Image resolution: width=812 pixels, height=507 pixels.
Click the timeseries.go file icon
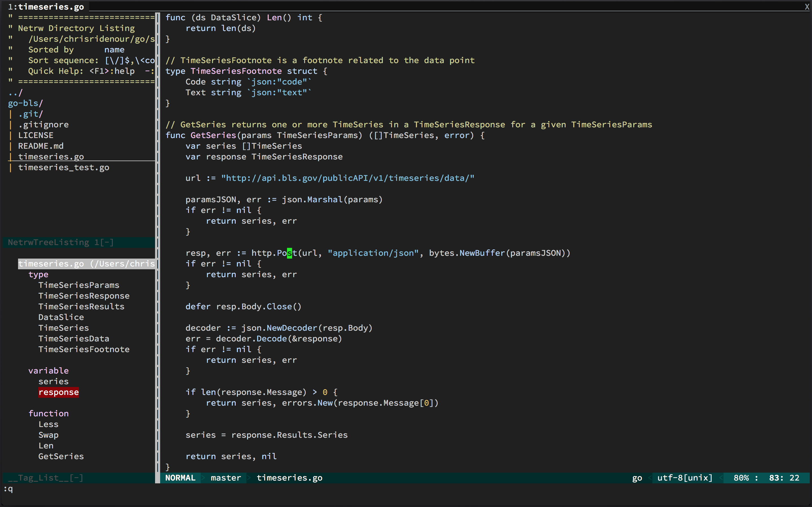[51, 157]
